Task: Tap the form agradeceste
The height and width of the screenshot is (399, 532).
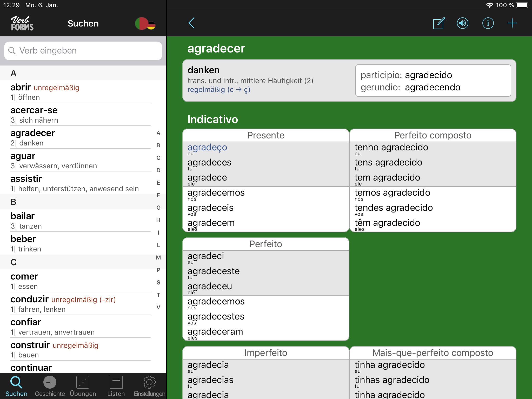Action: [214, 271]
